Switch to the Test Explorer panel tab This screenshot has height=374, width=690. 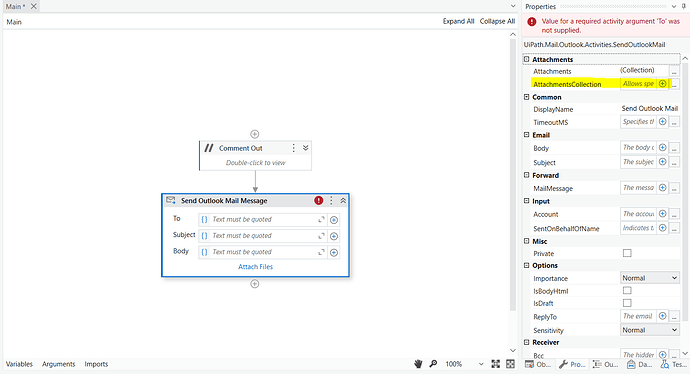pyautogui.click(x=673, y=364)
